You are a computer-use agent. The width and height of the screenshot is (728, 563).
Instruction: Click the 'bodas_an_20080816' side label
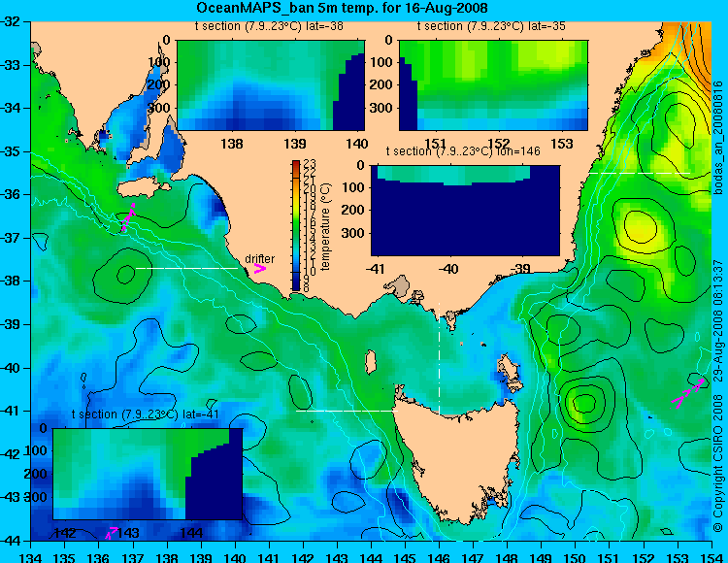coord(718,138)
